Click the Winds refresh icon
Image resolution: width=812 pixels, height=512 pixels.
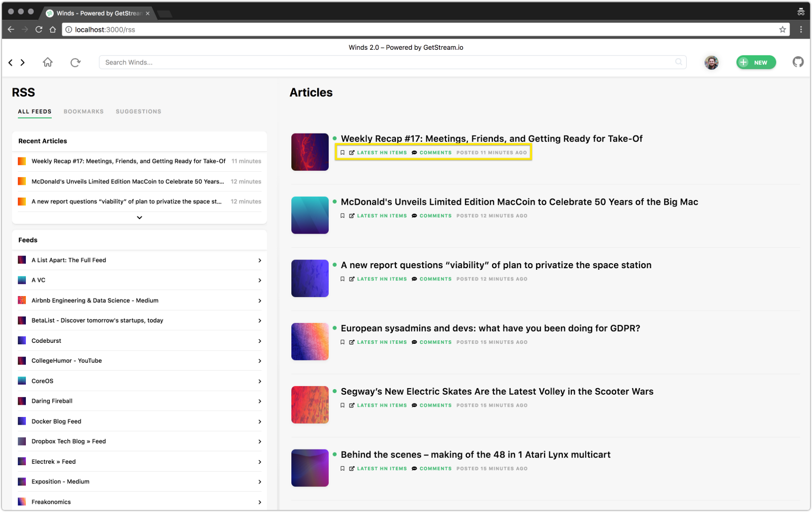point(75,62)
